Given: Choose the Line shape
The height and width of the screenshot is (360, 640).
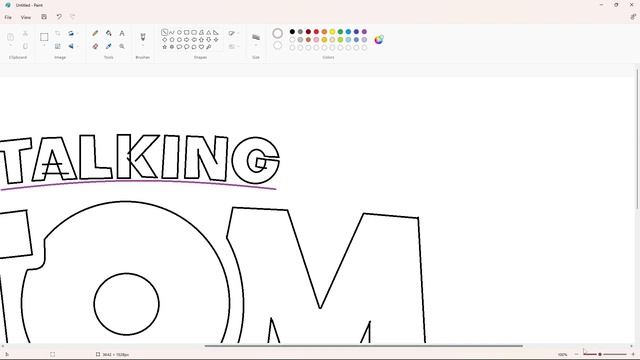Looking at the screenshot, I should point(164,32).
